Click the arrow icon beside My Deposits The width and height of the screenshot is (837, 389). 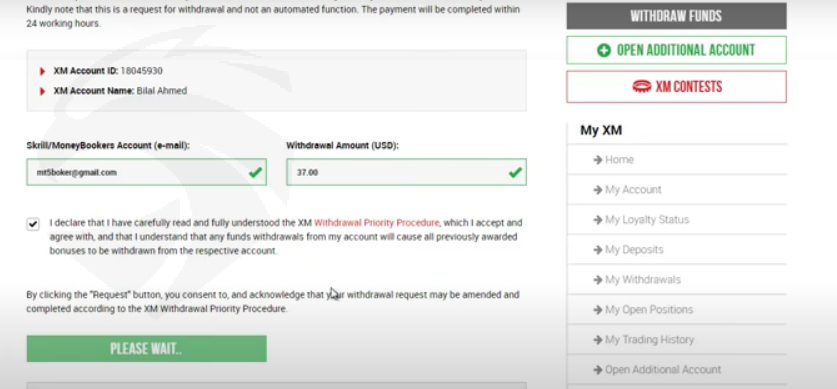[598, 250]
